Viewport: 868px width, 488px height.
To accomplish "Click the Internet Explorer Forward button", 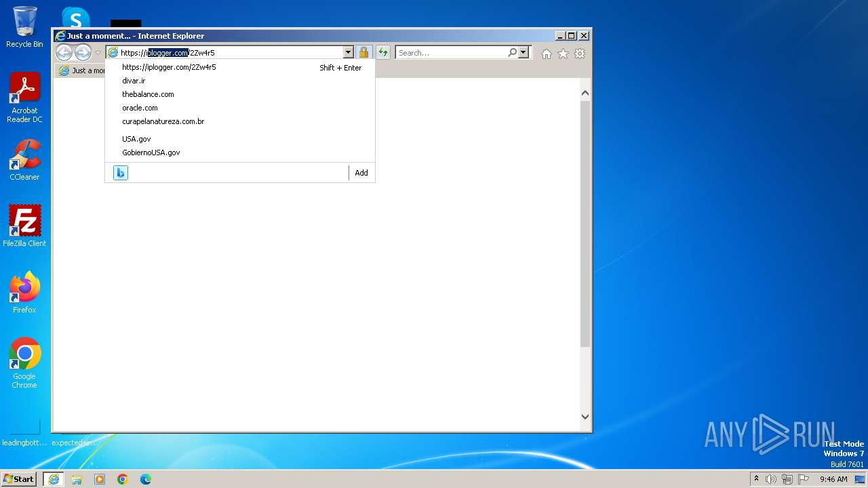I will (83, 52).
